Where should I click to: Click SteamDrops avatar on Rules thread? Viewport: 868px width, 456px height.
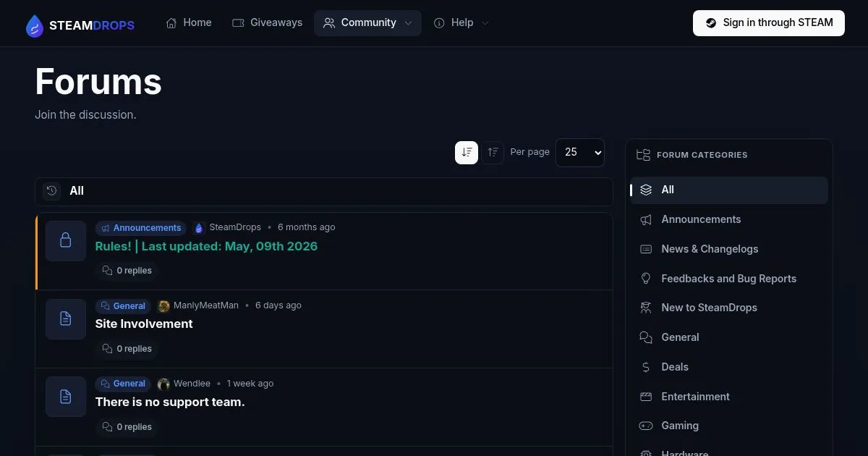pos(199,228)
